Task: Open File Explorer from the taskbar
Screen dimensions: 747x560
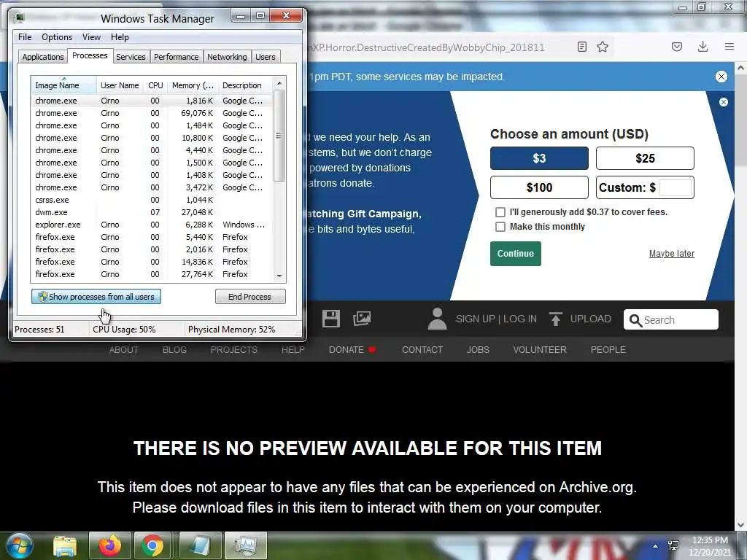Action: click(65, 545)
